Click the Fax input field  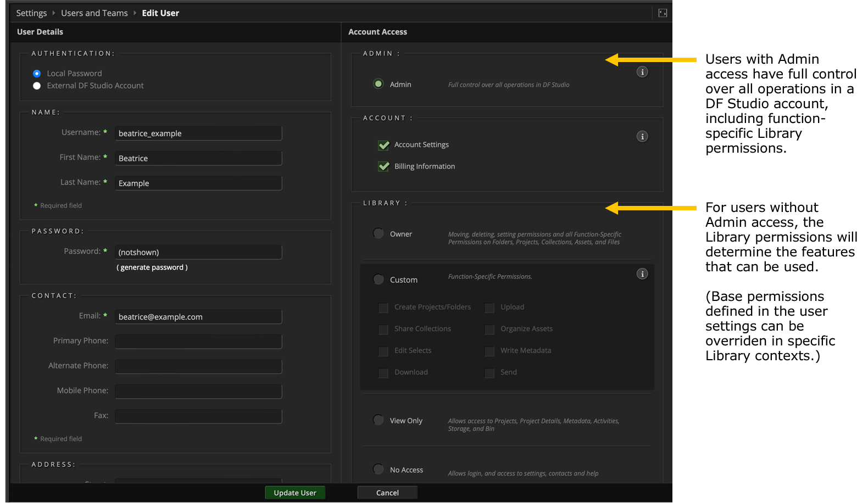198,416
